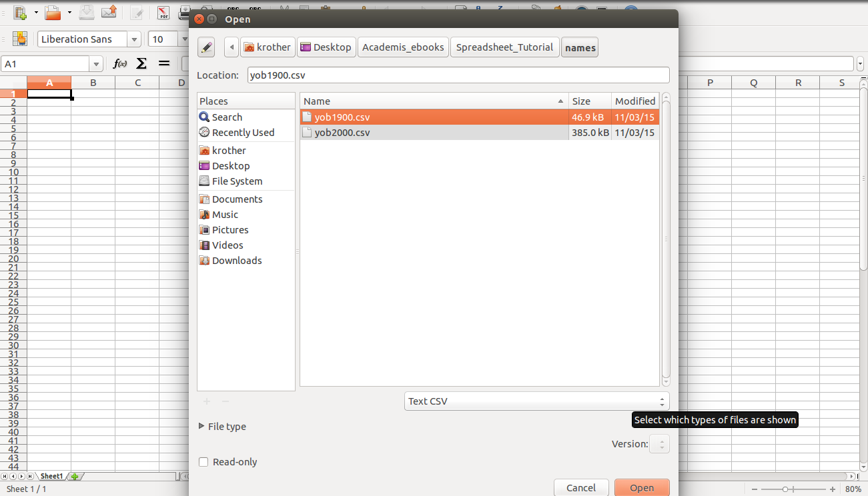The width and height of the screenshot is (868, 496).
Task: Click the Styles and Formatting icon
Action: point(19,39)
